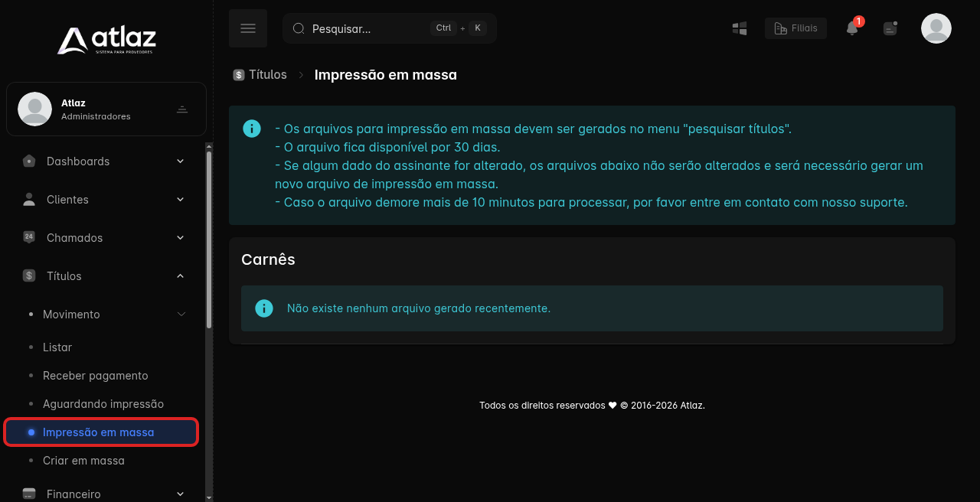This screenshot has width=980, height=502.
Task: Click Títulos in the breadcrumb
Action: tap(268, 75)
